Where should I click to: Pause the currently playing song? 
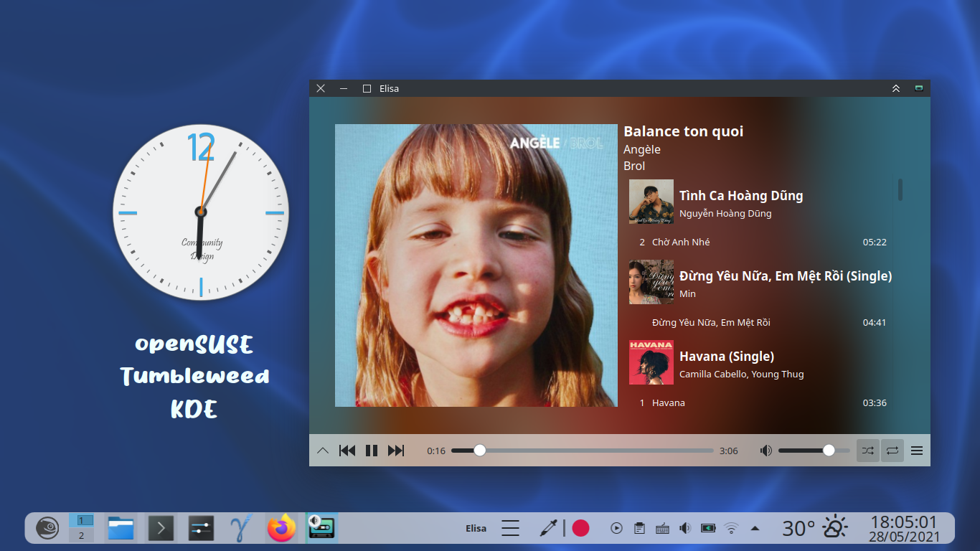pos(372,451)
